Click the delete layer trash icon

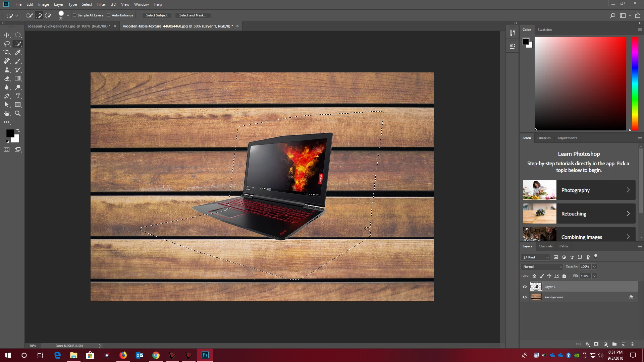coord(632,344)
